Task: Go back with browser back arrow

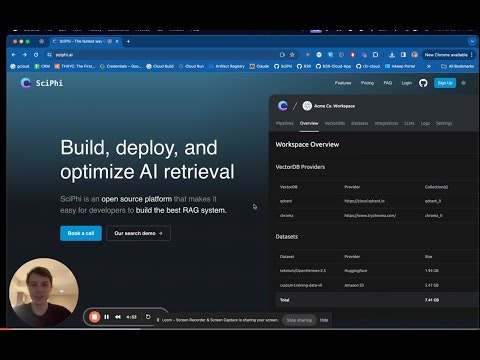Action: (14, 55)
